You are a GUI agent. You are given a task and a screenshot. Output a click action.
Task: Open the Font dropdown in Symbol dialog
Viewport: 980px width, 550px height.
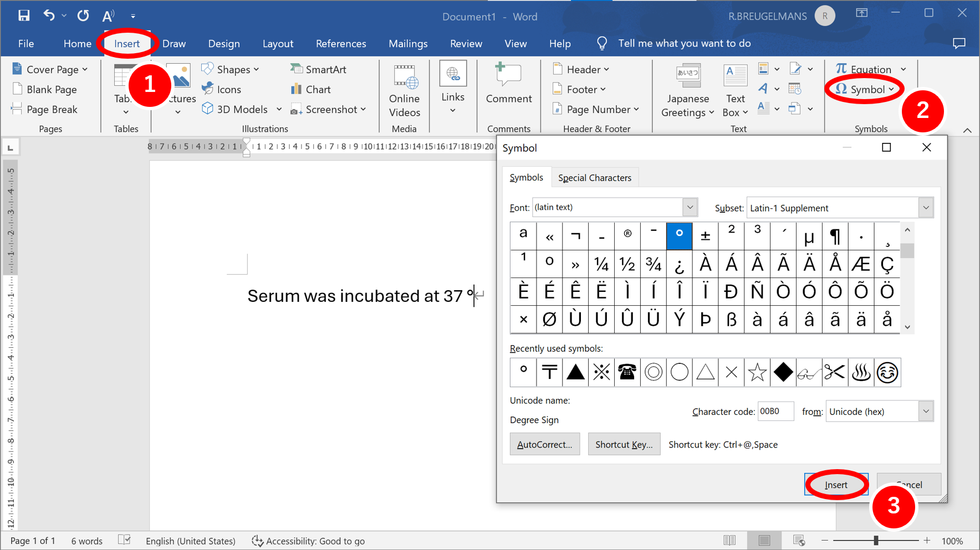pyautogui.click(x=690, y=208)
